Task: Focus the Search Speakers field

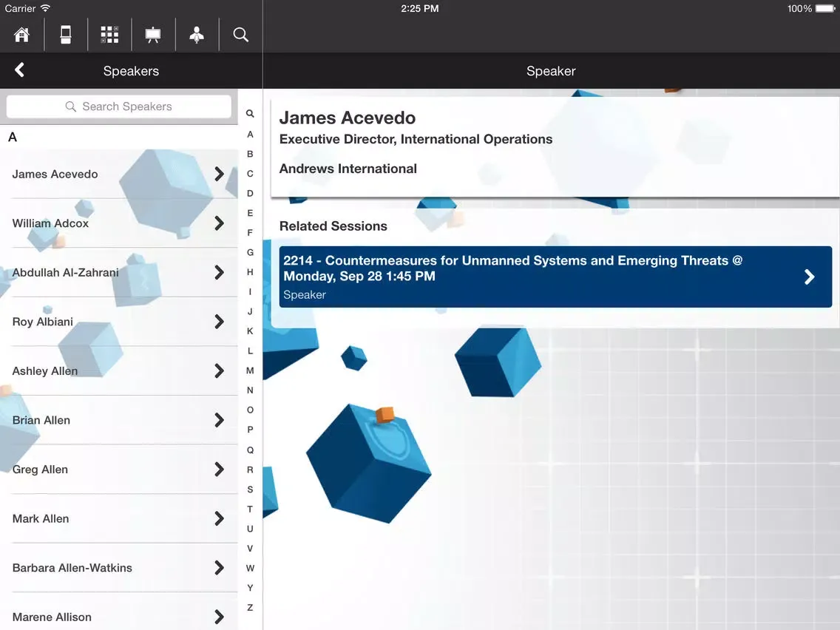Action: pyautogui.click(x=119, y=106)
